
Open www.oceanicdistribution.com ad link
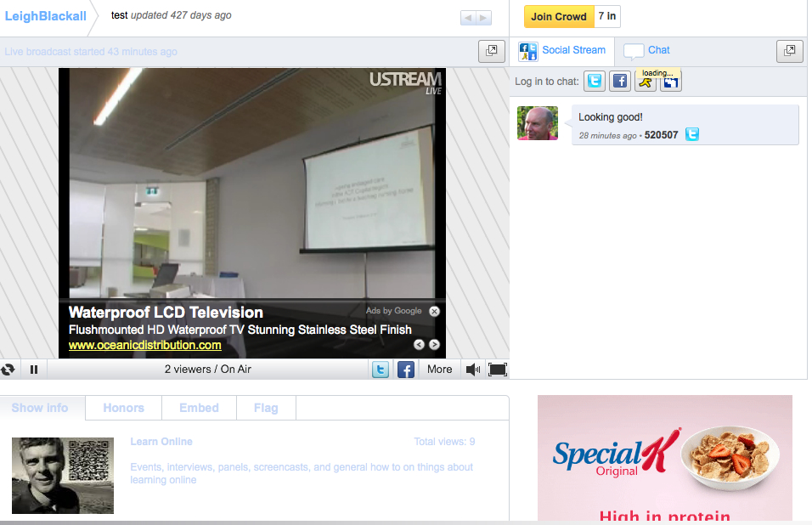(145, 346)
